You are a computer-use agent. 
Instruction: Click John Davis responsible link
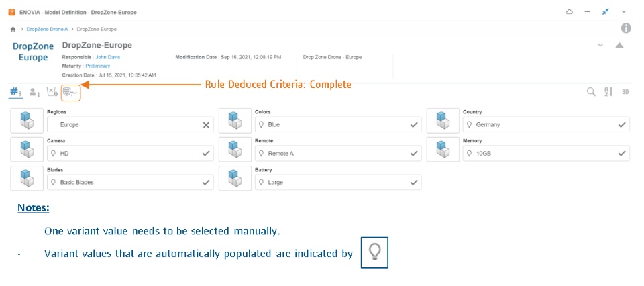tap(108, 57)
